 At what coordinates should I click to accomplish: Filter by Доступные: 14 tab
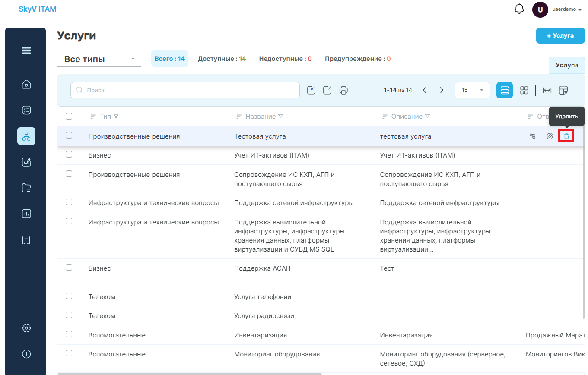click(x=222, y=59)
